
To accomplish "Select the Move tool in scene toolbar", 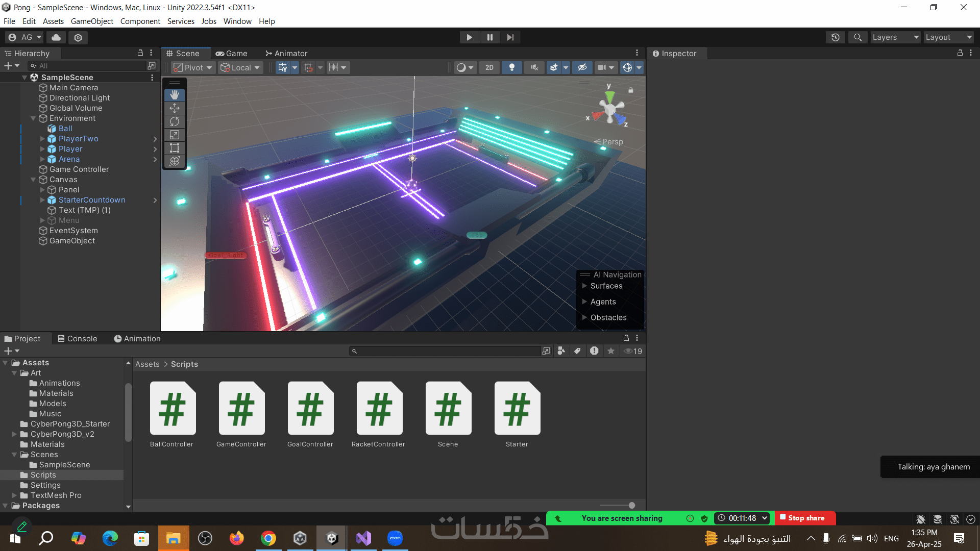I will 175,108.
